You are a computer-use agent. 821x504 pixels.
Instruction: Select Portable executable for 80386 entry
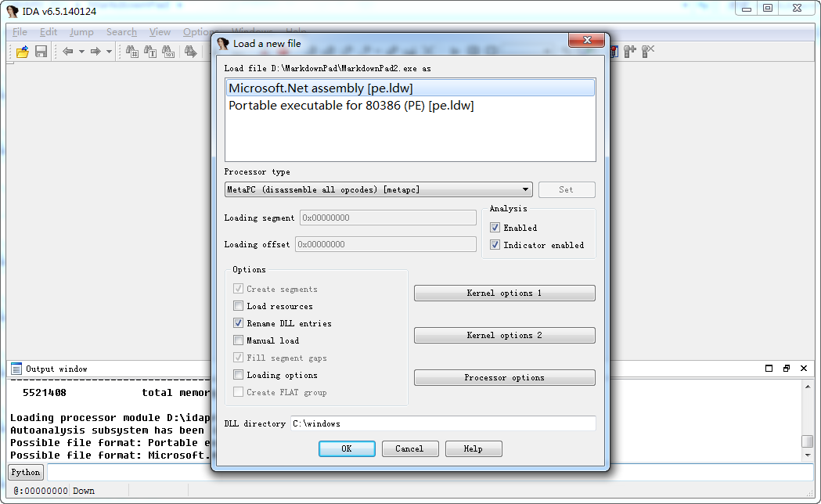[410, 105]
